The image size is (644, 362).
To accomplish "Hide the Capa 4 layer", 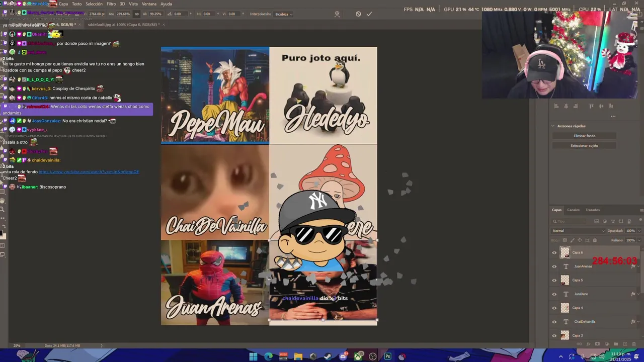I will click(x=554, y=308).
